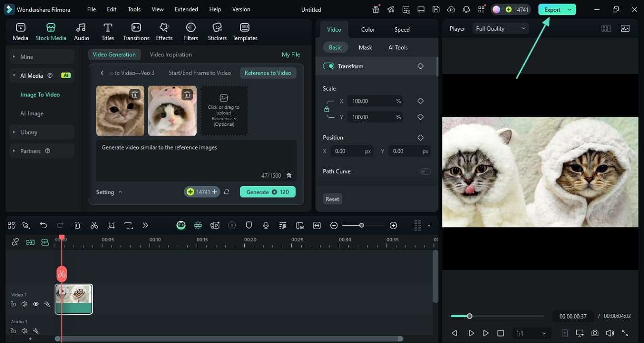
Task: Expand the Mine section
Action: [42, 56]
